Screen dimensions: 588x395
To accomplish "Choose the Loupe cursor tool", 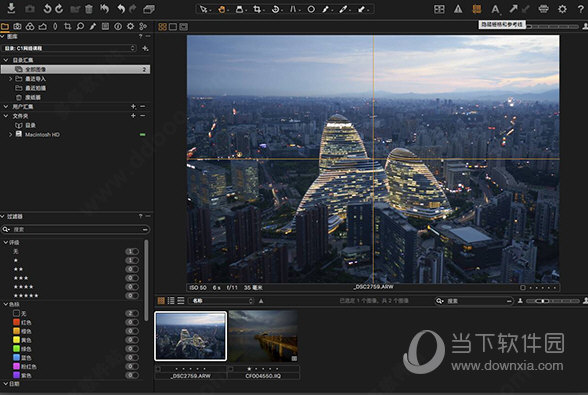I will tap(239, 9).
